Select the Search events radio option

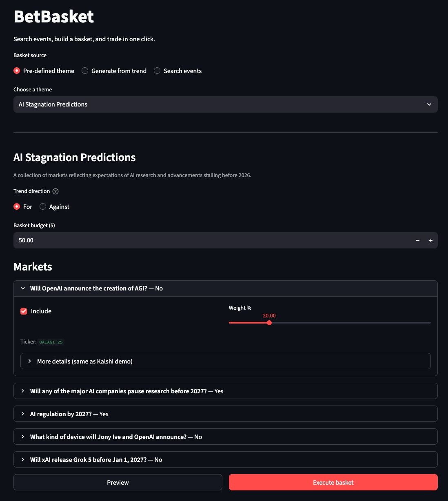[x=178, y=71]
